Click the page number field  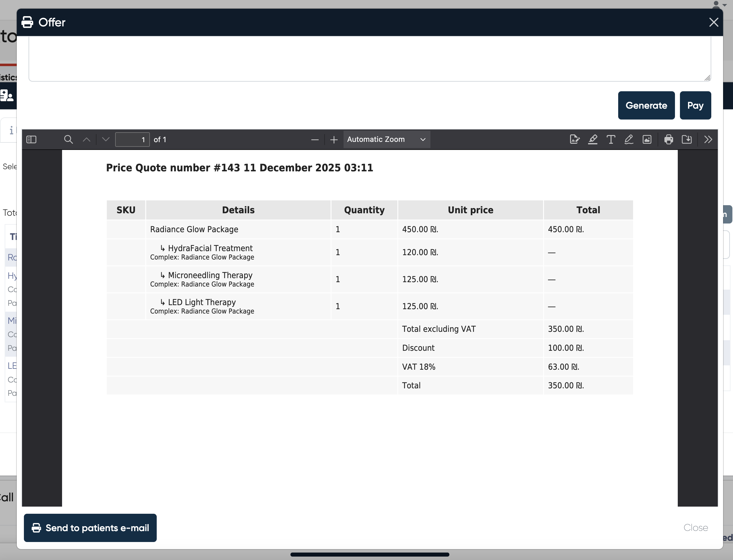(x=132, y=139)
